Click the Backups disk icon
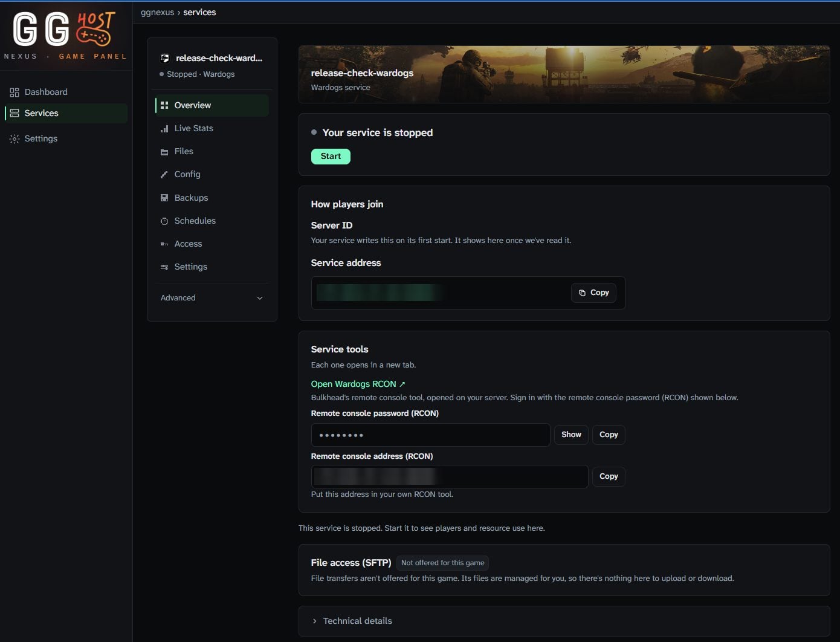Viewport: 840px width, 642px height. pyautogui.click(x=164, y=198)
